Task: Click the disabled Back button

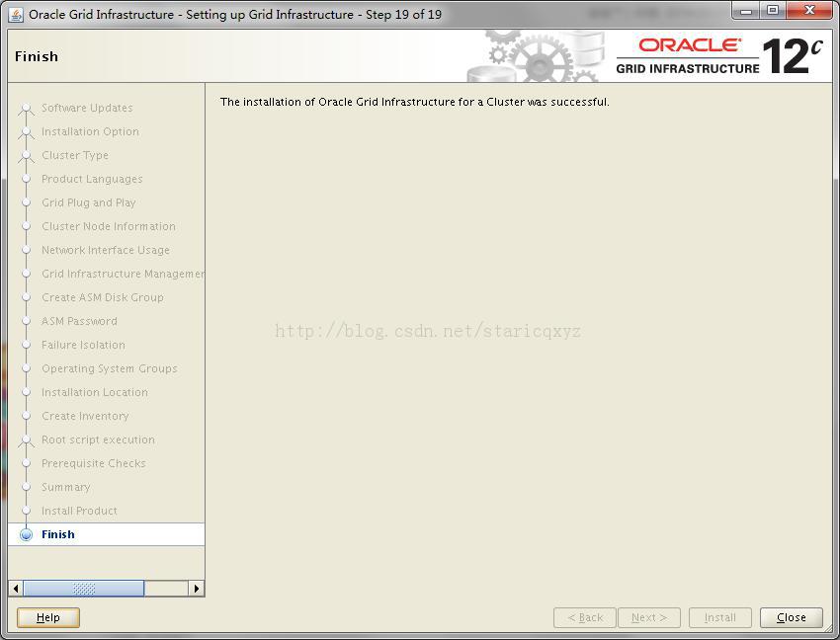Action: (x=585, y=617)
